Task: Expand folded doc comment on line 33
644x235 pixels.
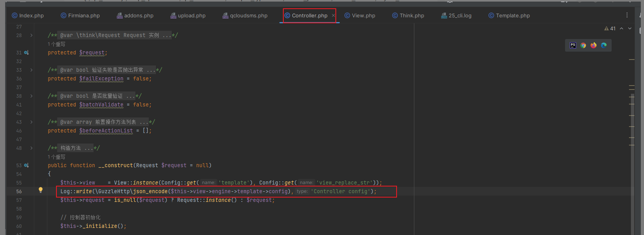Action: [32, 70]
